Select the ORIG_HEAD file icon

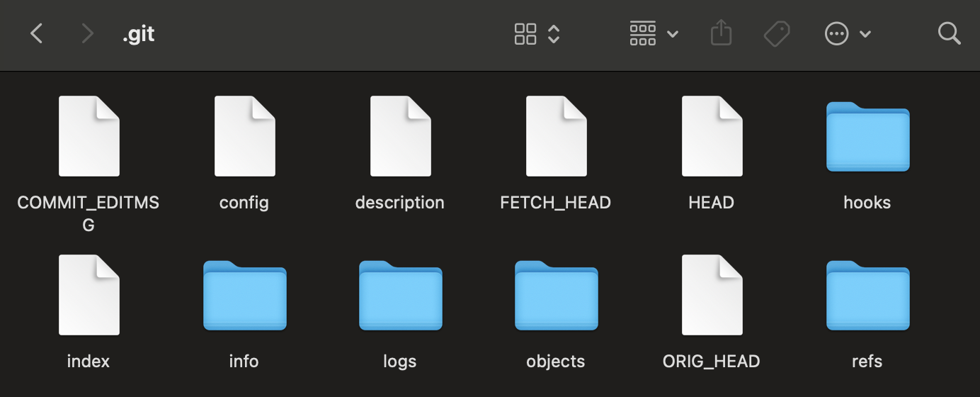[712, 295]
